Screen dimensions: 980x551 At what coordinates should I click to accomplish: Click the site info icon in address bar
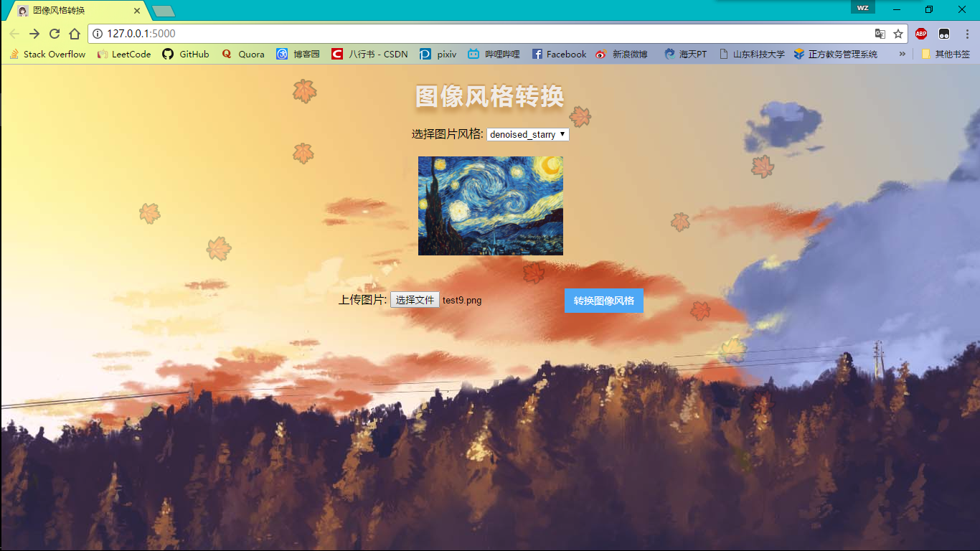coord(98,34)
